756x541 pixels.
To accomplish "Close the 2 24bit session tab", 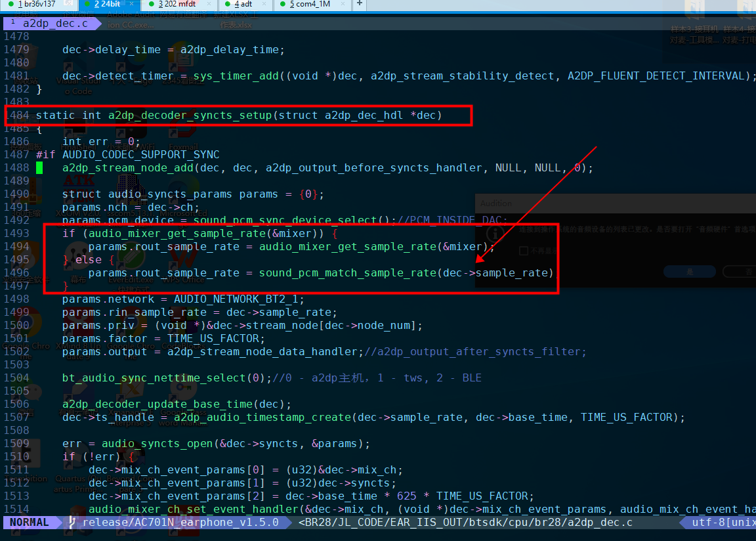I will point(132,4).
